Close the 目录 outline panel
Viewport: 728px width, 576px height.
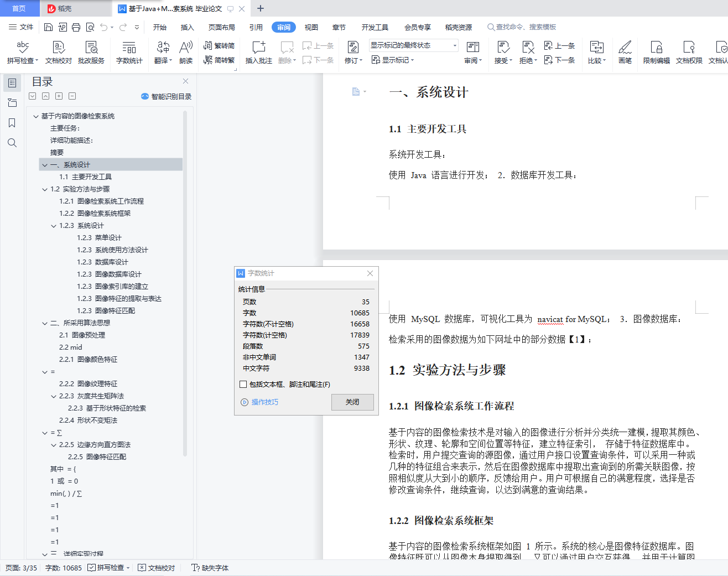click(x=186, y=81)
